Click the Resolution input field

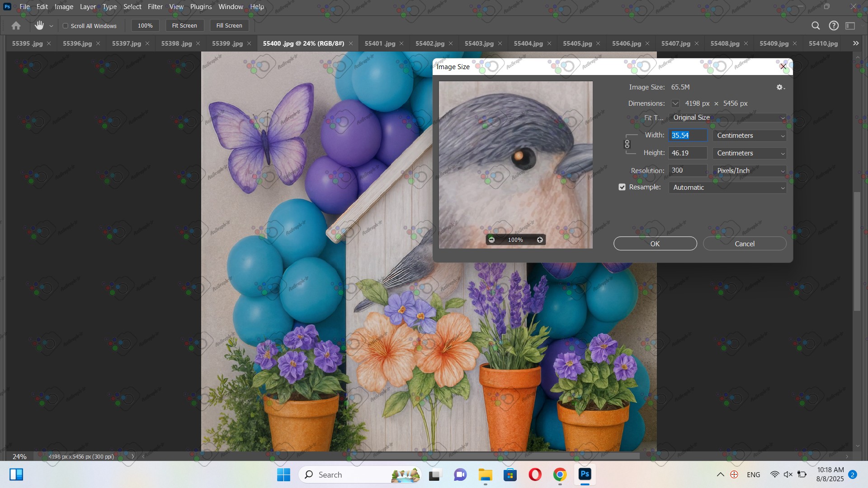coord(687,170)
